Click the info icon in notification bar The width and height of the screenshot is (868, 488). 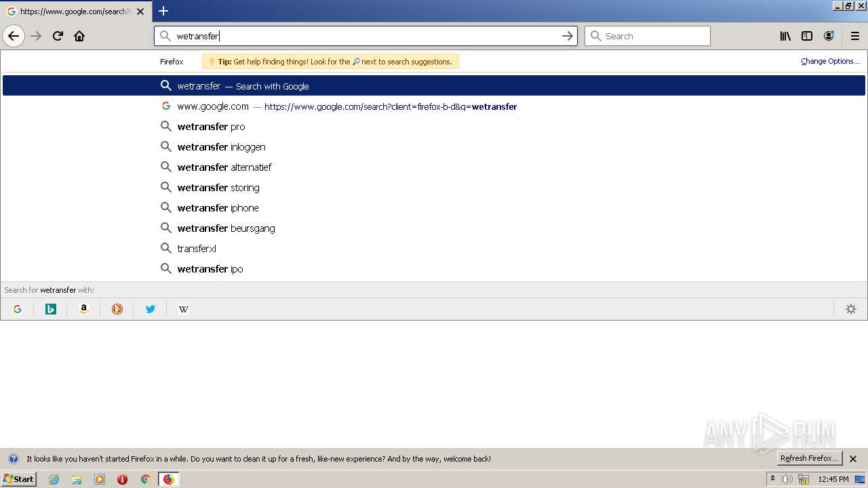tap(13, 459)
